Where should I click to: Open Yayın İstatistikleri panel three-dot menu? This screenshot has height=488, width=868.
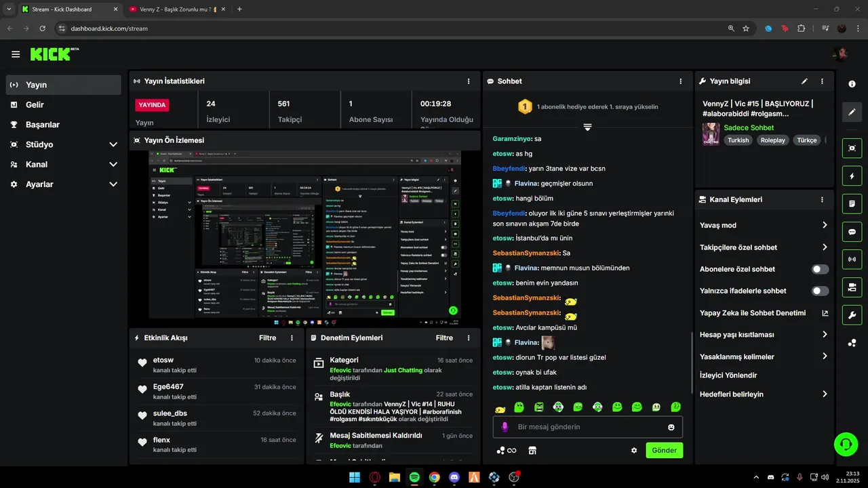[x=469, y=81]
